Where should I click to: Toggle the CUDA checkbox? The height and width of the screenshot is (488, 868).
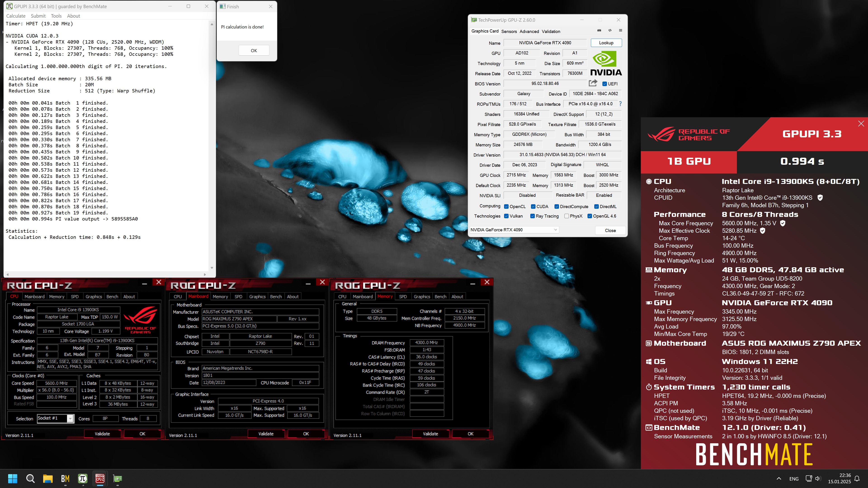(533, 206)
